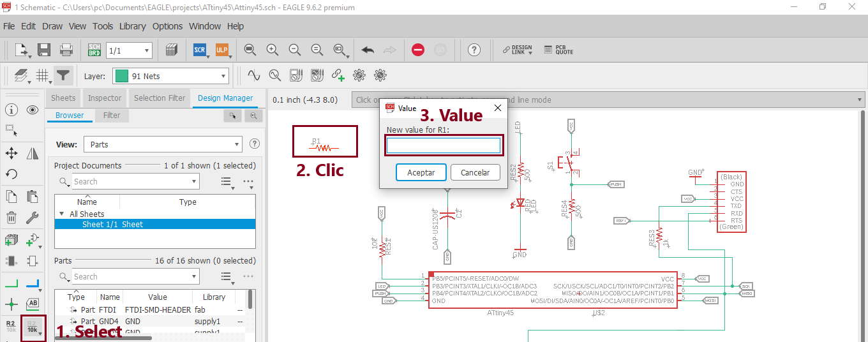Viewport: 868px width, 342px height.
Task: Close the Value dialog
Action: coord(498,108)
